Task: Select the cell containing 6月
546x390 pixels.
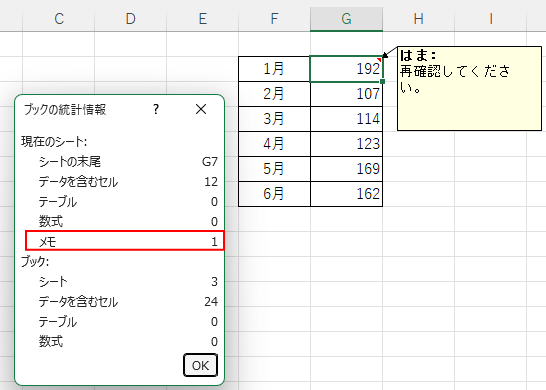Action: (274, 194)
